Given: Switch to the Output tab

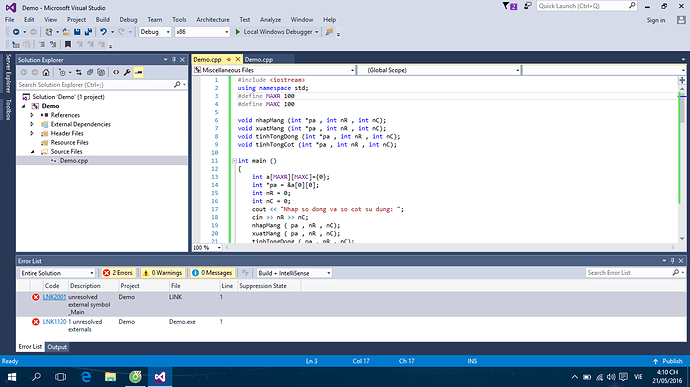Looking at the screenshot, I should 57,347.
